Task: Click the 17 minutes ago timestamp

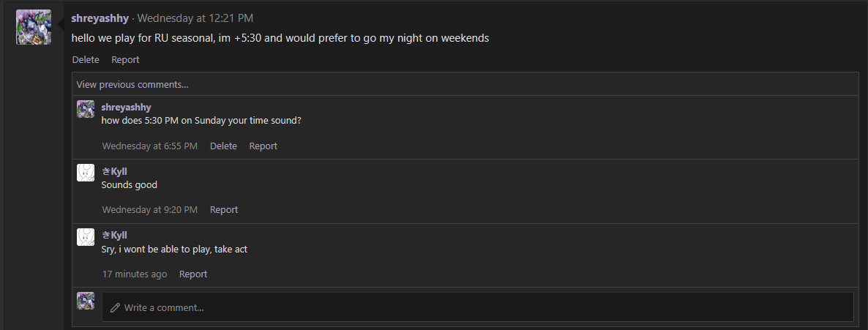Action: tap(135, 274)
